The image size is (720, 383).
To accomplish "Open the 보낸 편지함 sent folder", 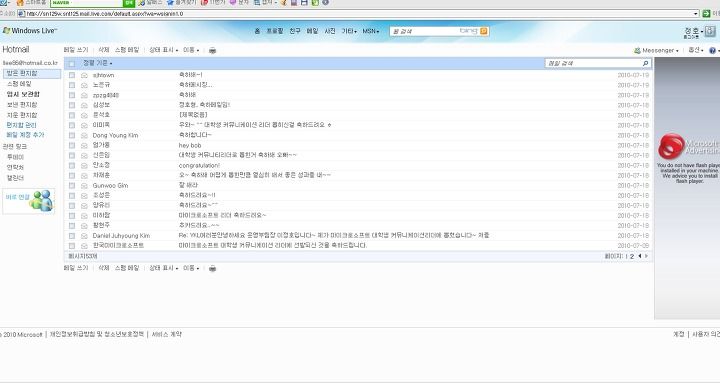I will click(22, 105).
